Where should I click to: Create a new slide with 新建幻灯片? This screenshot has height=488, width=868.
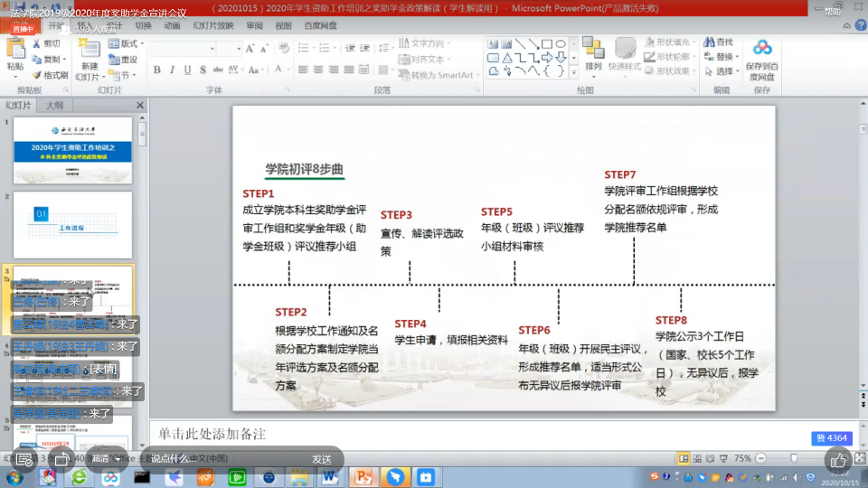(x=90, y=60)
